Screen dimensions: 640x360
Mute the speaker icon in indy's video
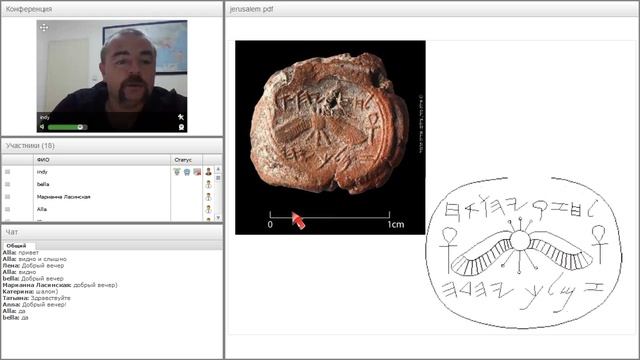42,127
